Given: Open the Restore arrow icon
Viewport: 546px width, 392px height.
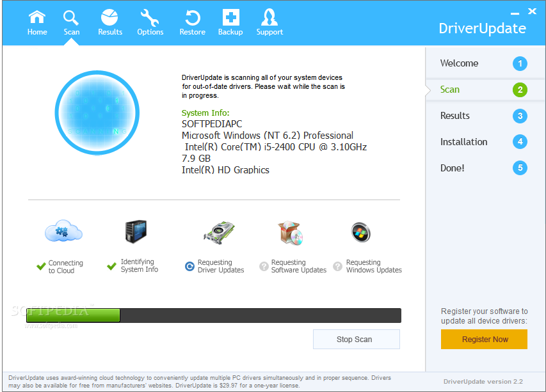Looking at the screenshot, I should click(192, 18).
